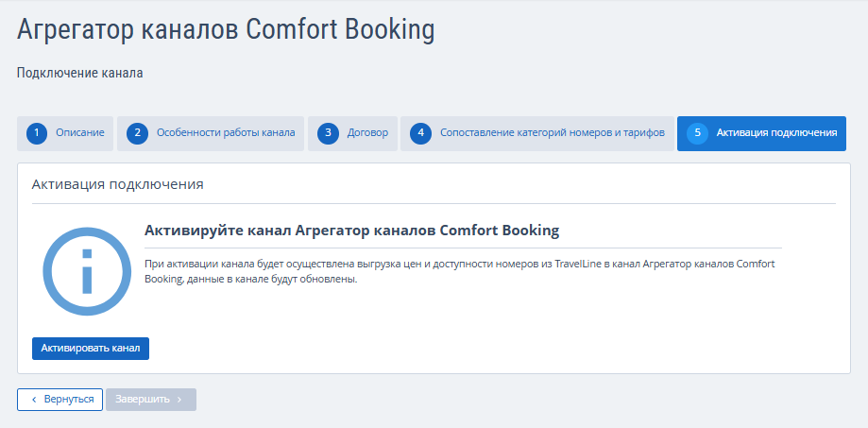Click the step 1 number circle
This screenshot has height=428, width=868.
click(37, 133)
